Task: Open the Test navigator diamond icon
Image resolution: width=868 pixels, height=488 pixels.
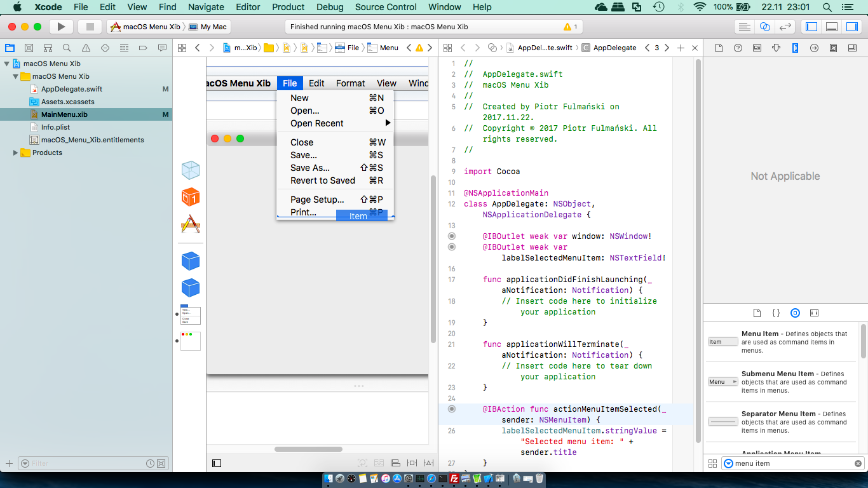Action: pos(105,48)
